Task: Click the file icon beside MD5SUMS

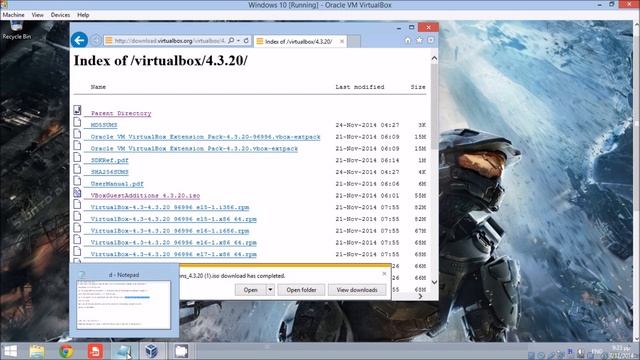Action: [x=77, y=122]
